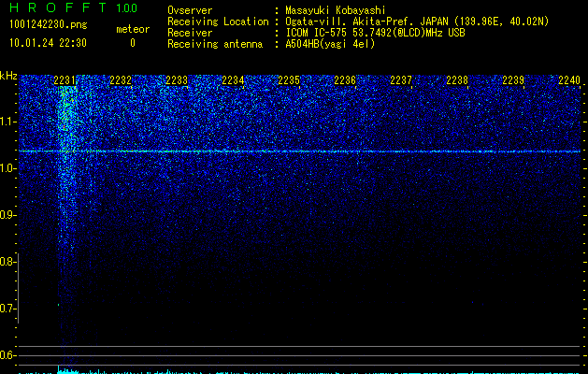This screenshot has height=374, width=588.
Task: Click the Receiving Location label
Action: click(218, 22)
